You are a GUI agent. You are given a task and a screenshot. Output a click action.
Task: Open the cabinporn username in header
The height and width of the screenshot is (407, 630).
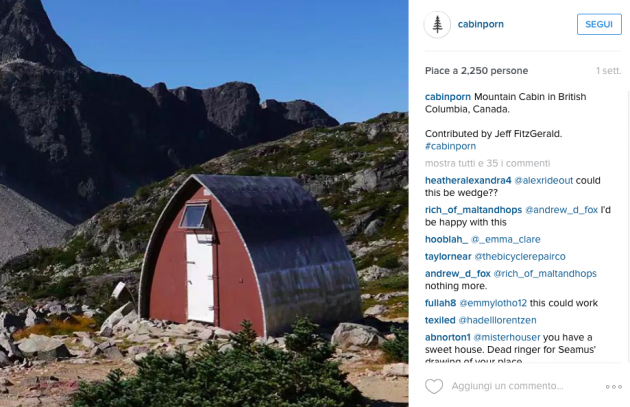coord(481,24)
